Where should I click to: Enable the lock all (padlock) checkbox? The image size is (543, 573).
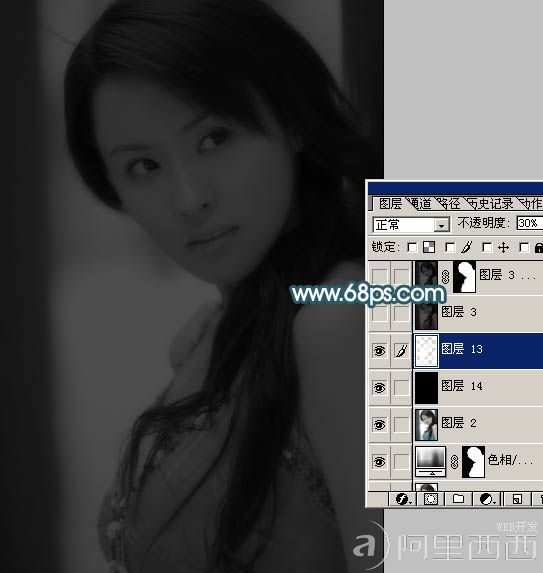pyautogui.click(x=524, y=248)
